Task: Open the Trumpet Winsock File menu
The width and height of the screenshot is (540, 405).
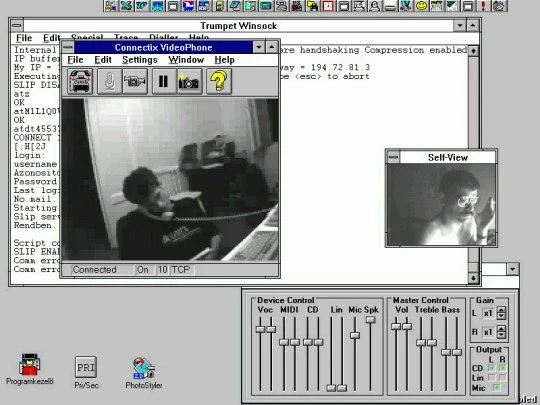Action: pos(24,38)
